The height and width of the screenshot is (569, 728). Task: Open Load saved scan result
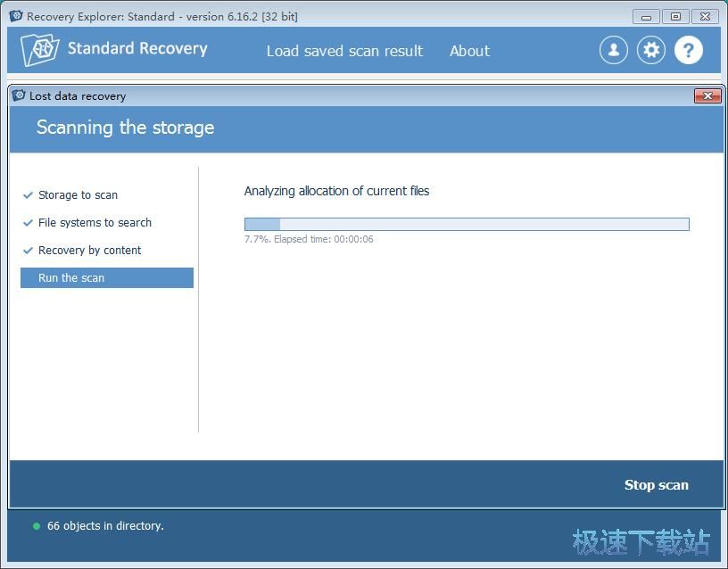344,51
